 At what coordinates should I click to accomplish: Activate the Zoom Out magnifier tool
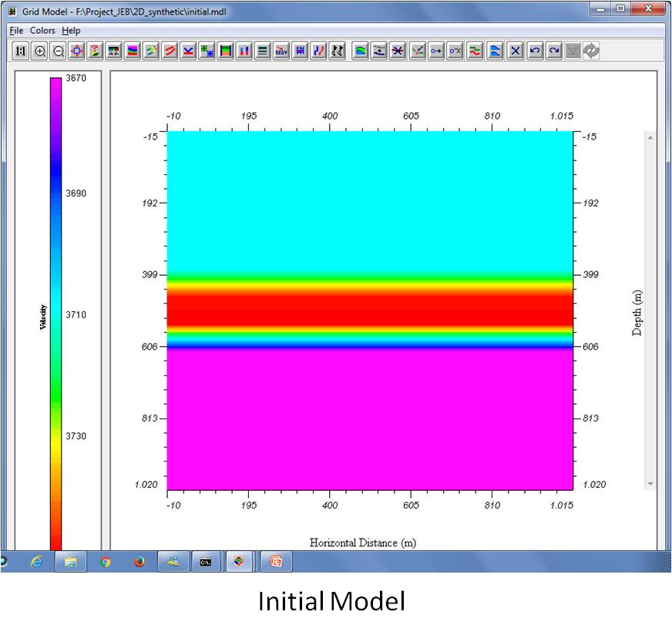[x=58, y=51]
